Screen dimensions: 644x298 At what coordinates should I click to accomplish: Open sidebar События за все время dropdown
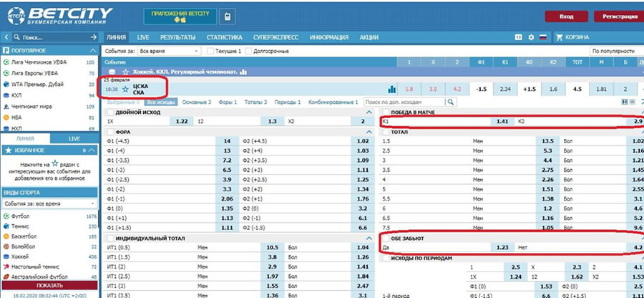coord(49,203)
